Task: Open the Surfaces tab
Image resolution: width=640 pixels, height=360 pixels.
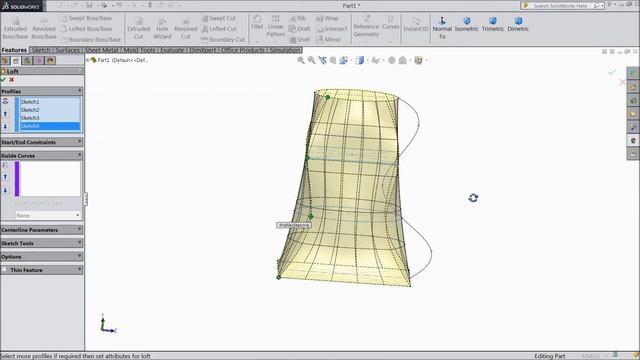Action: [x=67, y=50]
